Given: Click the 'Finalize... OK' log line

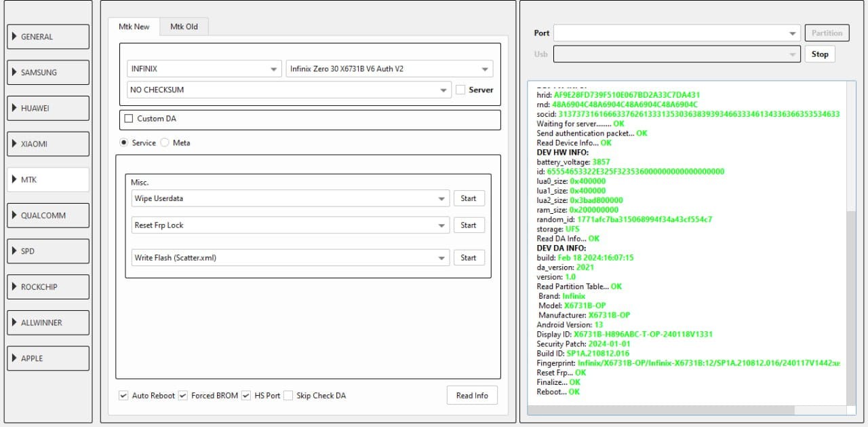Looking at the screenshot, I should click(559, 382).
